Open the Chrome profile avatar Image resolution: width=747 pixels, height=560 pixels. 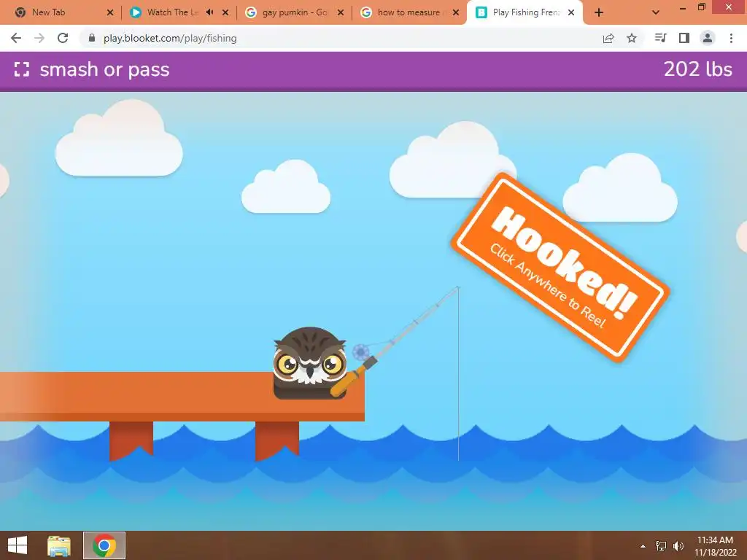(x=708, y=38)
